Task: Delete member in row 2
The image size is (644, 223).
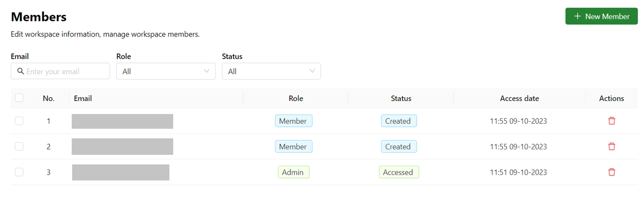Action: click(x=611, y=146)
